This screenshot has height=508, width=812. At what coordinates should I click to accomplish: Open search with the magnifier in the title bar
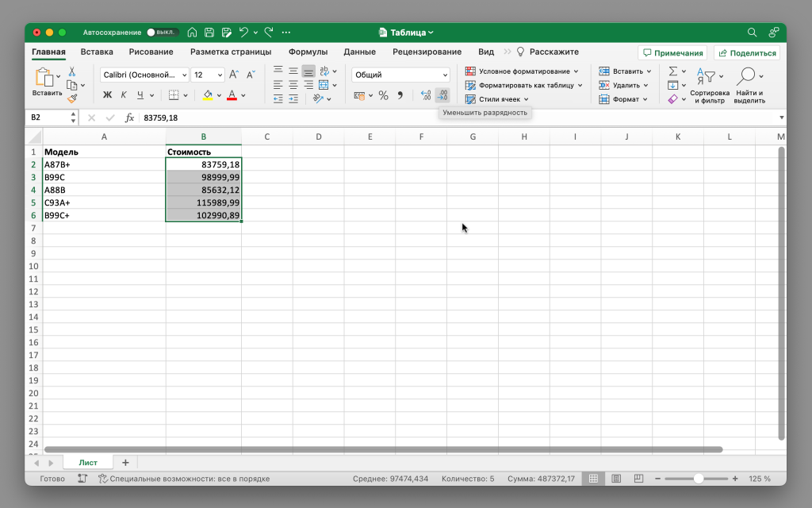tap(752, 32)
